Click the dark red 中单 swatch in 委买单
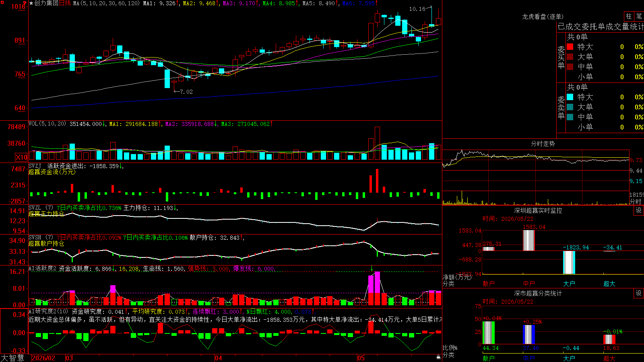Screen dimensions: 644x362 point(570,67)
